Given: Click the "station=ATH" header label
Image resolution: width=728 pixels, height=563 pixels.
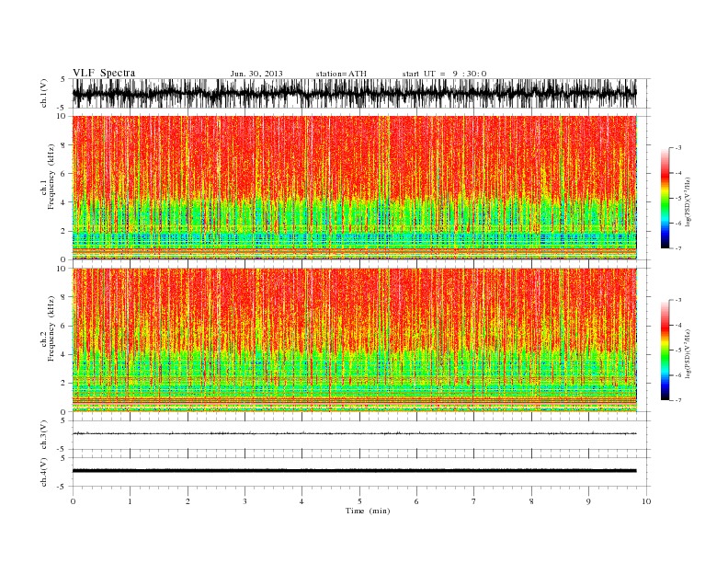Looking at the screenshot, I should 341,74.
